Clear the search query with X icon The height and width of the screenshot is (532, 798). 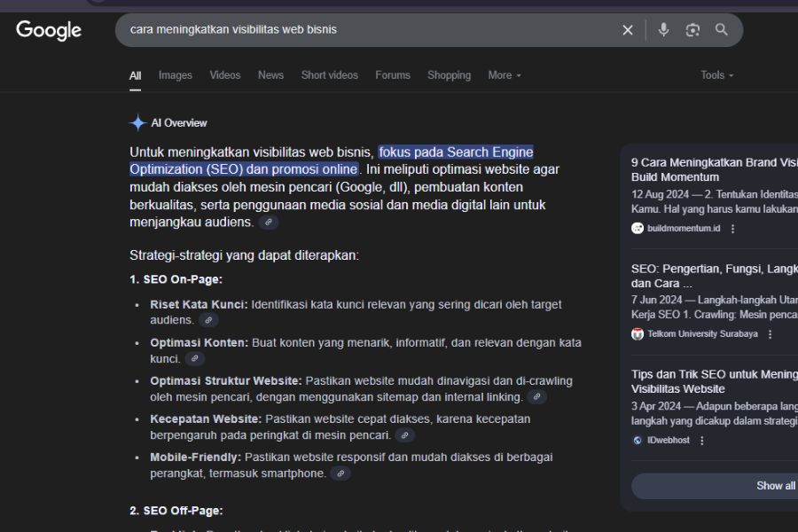(x=628, y=30)
